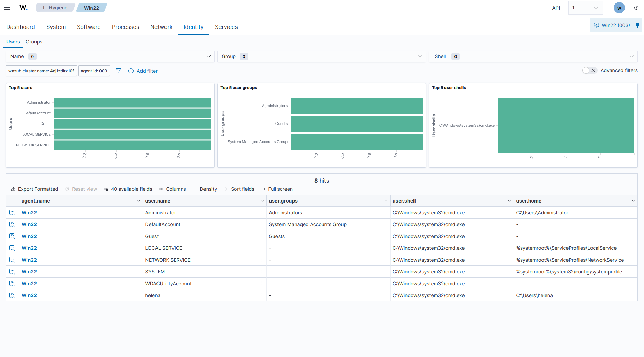This screenshot has width=644, height=357.
Task: Open 40 available fields selector
Action: pyautogui.click(x=128, y=189)
